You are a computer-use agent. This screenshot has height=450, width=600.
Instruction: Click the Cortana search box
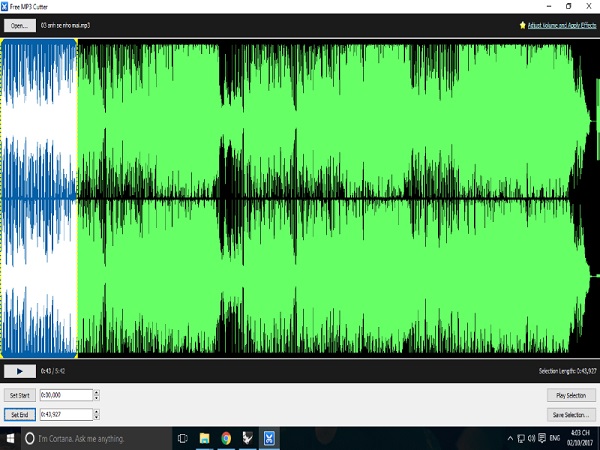(96, 439)
